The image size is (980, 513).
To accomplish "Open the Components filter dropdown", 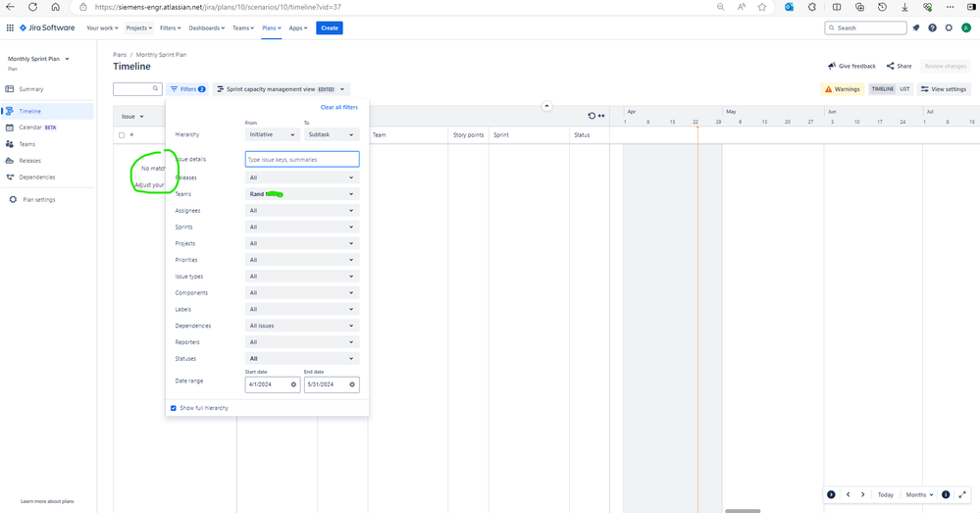I will tap(302, 292).
